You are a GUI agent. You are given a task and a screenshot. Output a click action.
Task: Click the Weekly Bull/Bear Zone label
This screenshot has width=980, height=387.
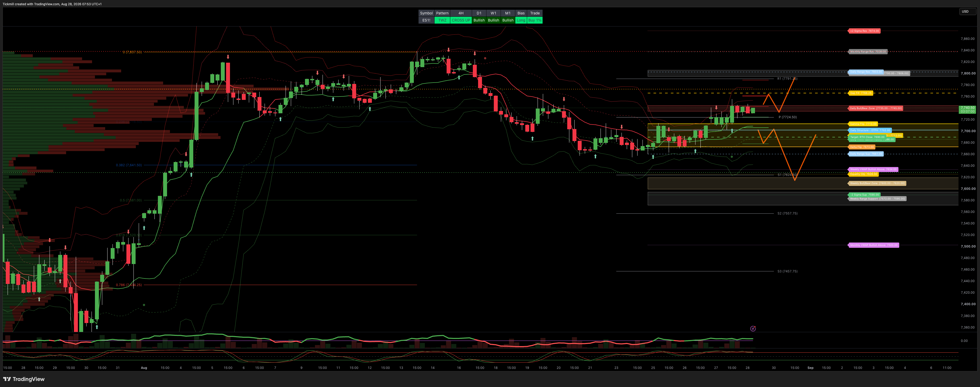877,183
